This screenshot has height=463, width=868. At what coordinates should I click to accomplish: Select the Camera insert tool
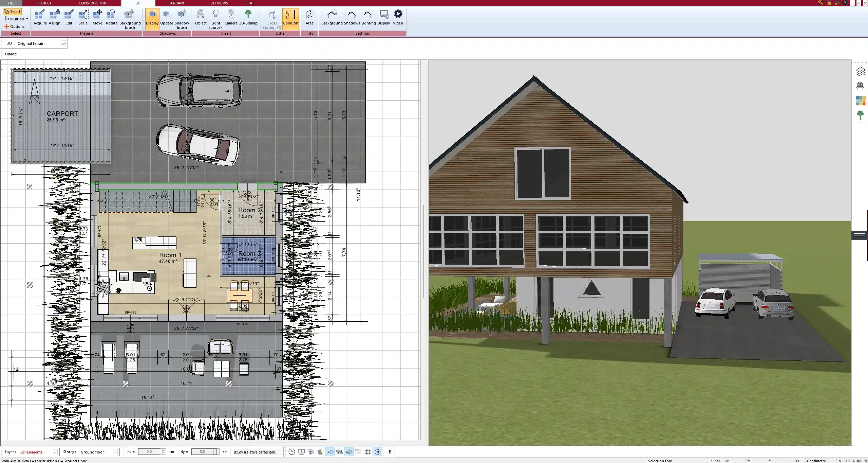point(231,18)
